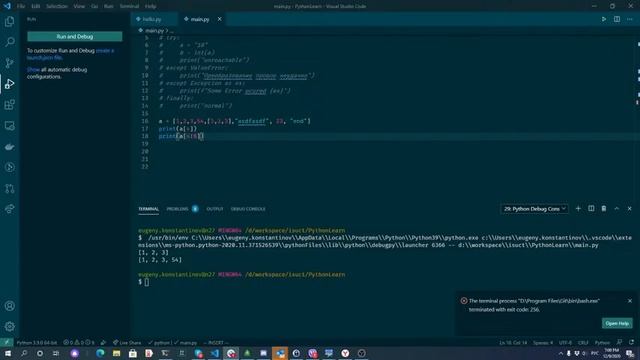Click the Python language mode indicator
This screenshot has width=640, height=360.
(602, 343)
